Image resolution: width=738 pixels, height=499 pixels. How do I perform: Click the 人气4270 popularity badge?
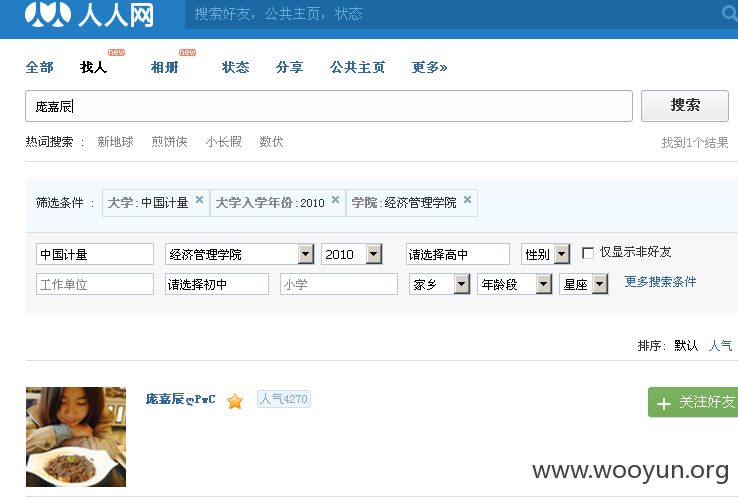pyautogui.click(x=284, y=399)
